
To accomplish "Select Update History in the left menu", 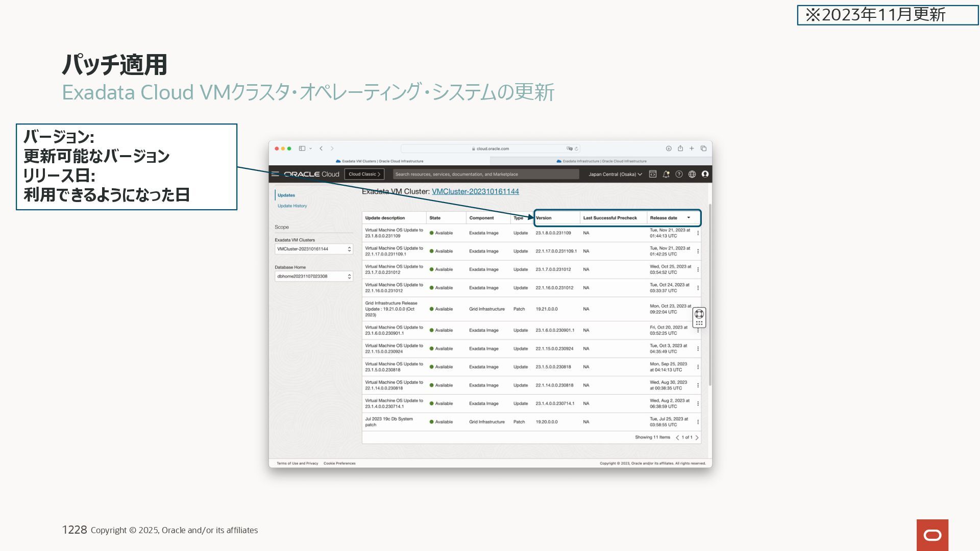I will point(292,206).
